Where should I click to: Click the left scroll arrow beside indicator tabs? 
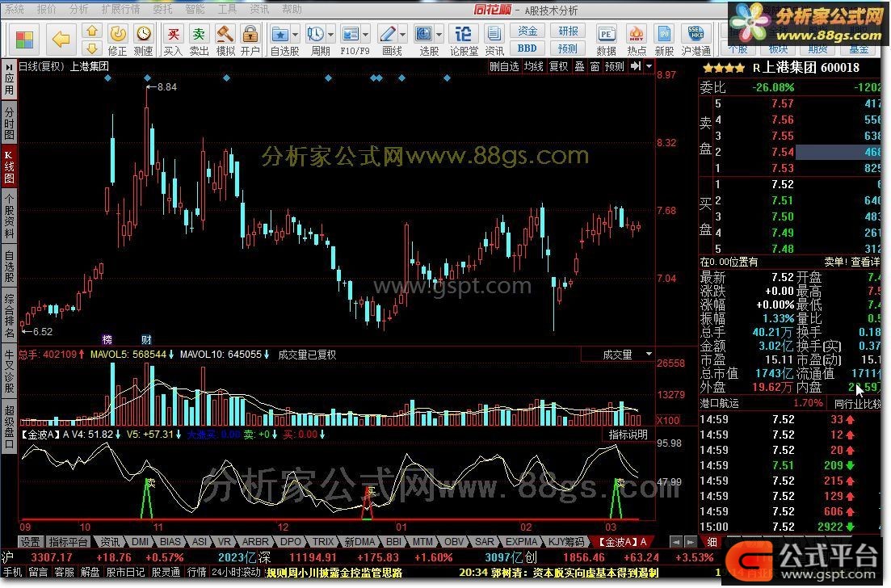[x=675, y=541]
